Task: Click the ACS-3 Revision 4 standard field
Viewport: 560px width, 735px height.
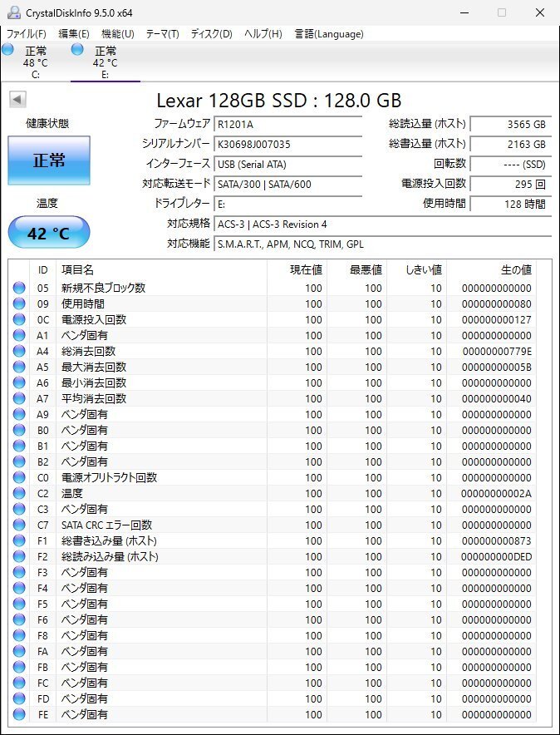Action: tap(382, 224)
